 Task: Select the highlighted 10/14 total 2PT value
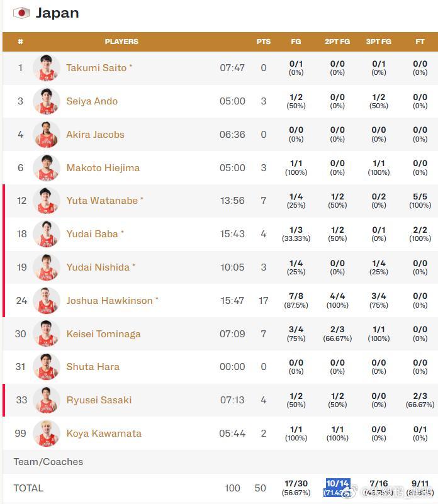pos(337,483)
